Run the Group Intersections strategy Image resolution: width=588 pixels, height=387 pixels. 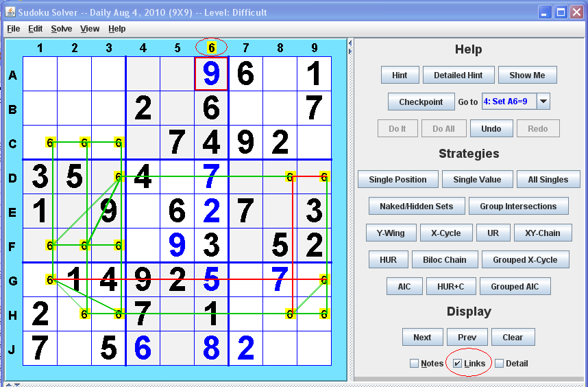click(519, 206)
